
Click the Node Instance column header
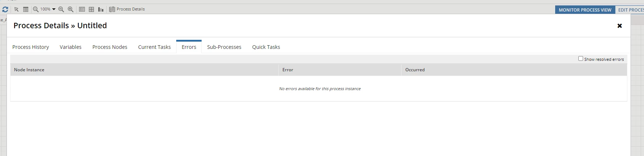144,70
